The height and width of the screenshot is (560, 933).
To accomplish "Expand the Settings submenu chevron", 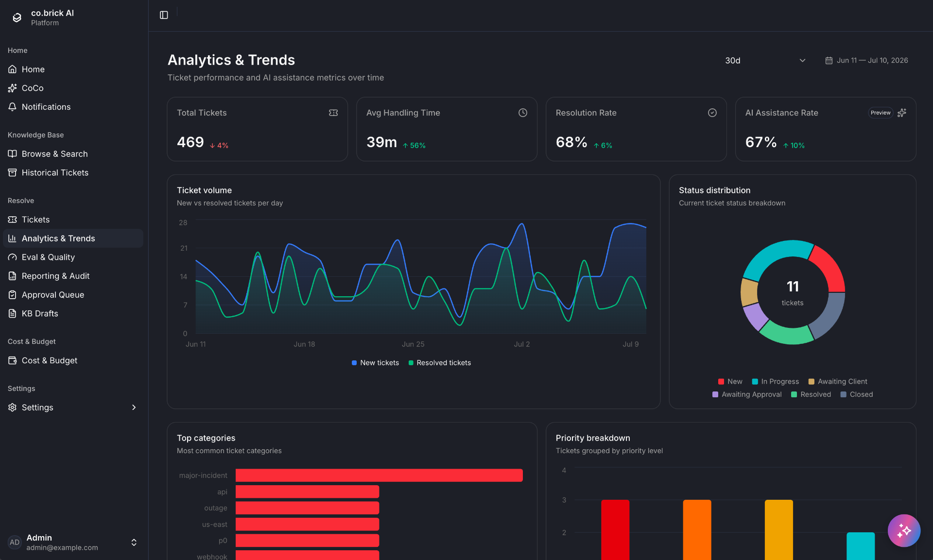I will [x=134, y=407].
